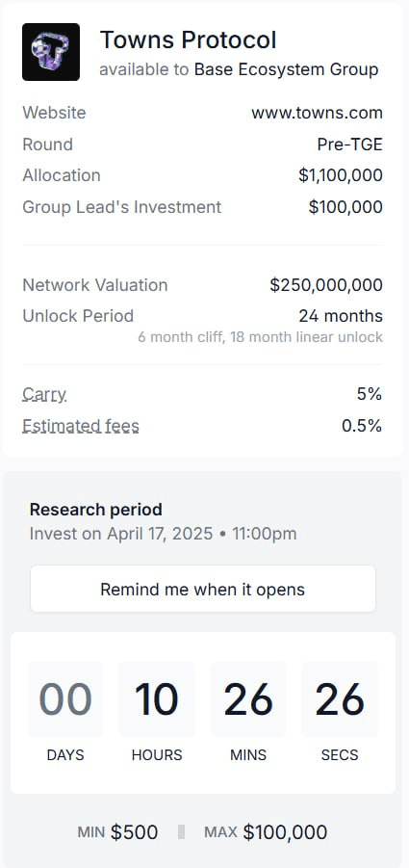
Task: Click the 24 months unlock period value
Action: pos(341,316)
